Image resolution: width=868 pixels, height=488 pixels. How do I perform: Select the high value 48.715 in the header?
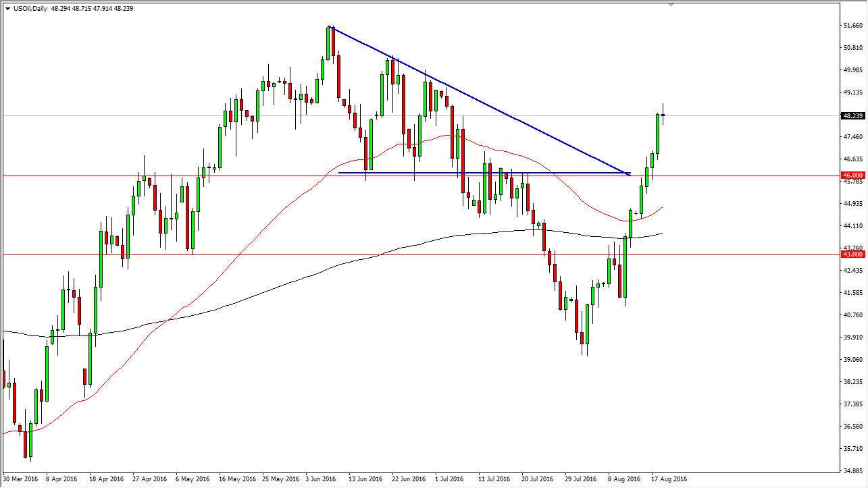[x=84, y=8]
